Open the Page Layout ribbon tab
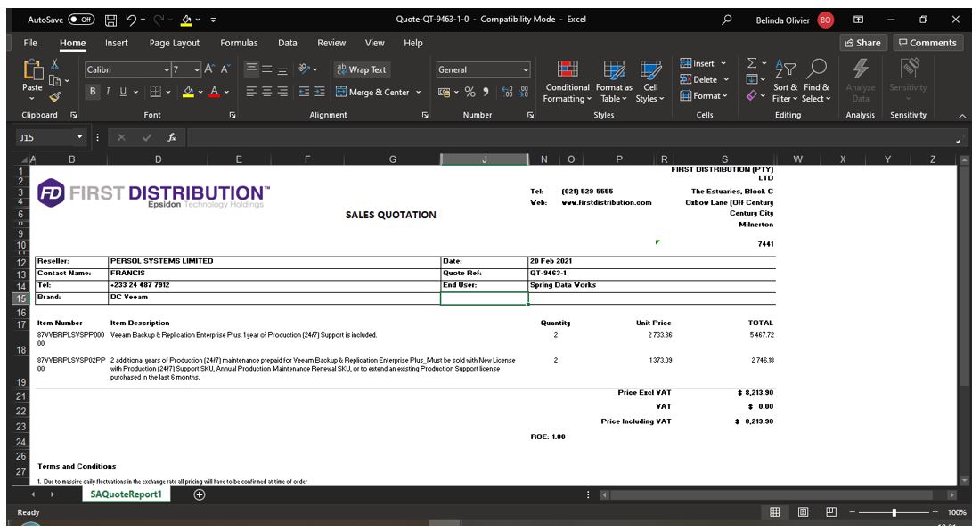The image size is (980, 531). point(175,43)
